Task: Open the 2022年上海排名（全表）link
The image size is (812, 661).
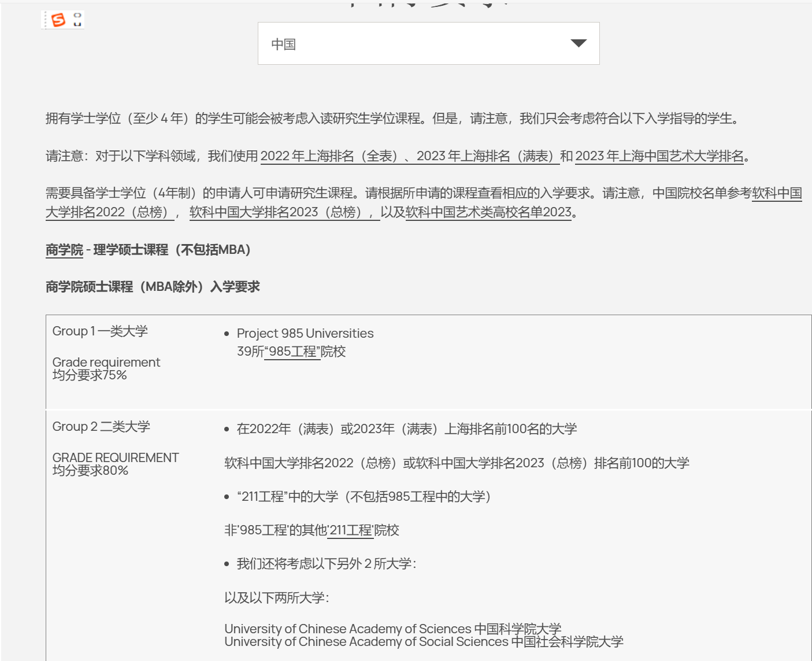Action: coord(329,156)
